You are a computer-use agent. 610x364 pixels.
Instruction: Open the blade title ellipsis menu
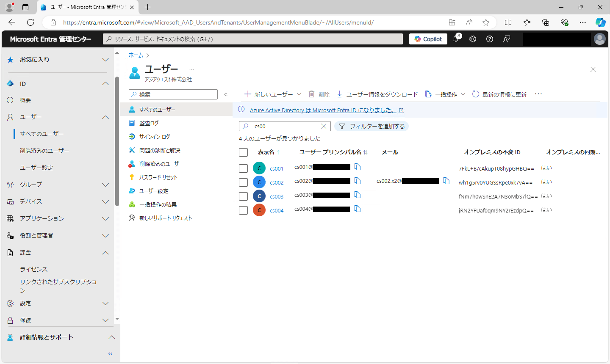click(192, 69)
